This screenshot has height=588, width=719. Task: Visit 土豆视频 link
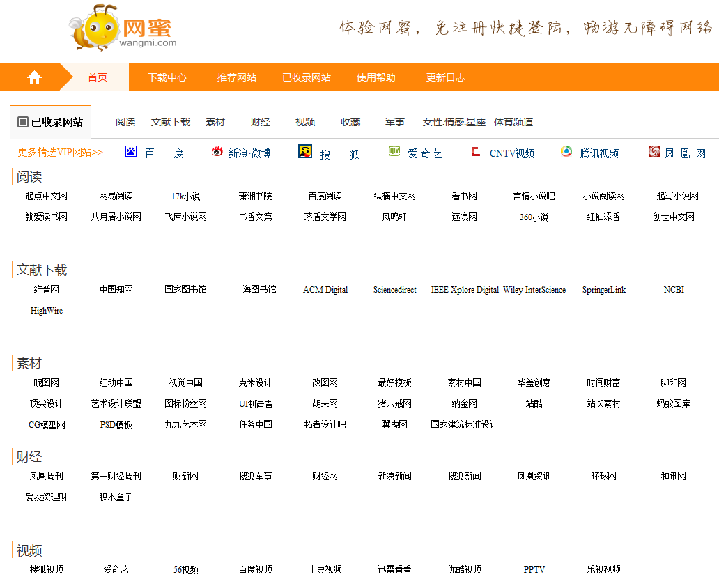(325, 569)
